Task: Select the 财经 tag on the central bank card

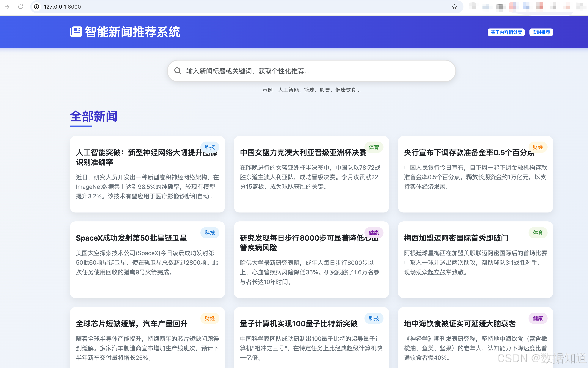Action: pos(538,147)
